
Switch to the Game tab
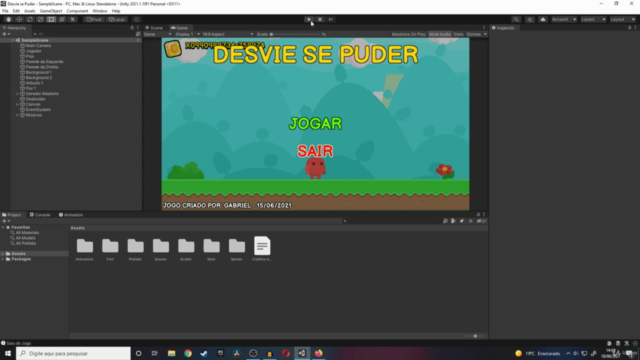point(180,28)
